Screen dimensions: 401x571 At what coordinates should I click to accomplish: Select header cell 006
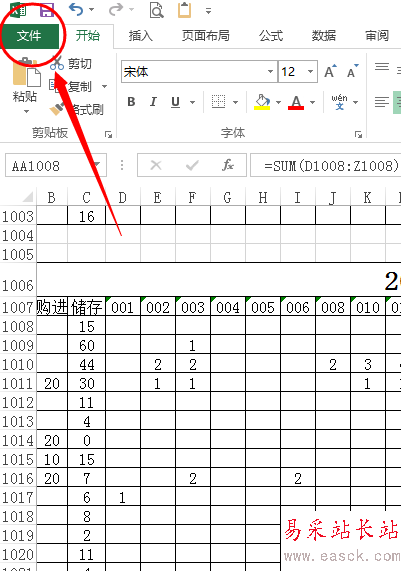coord(298,307)
